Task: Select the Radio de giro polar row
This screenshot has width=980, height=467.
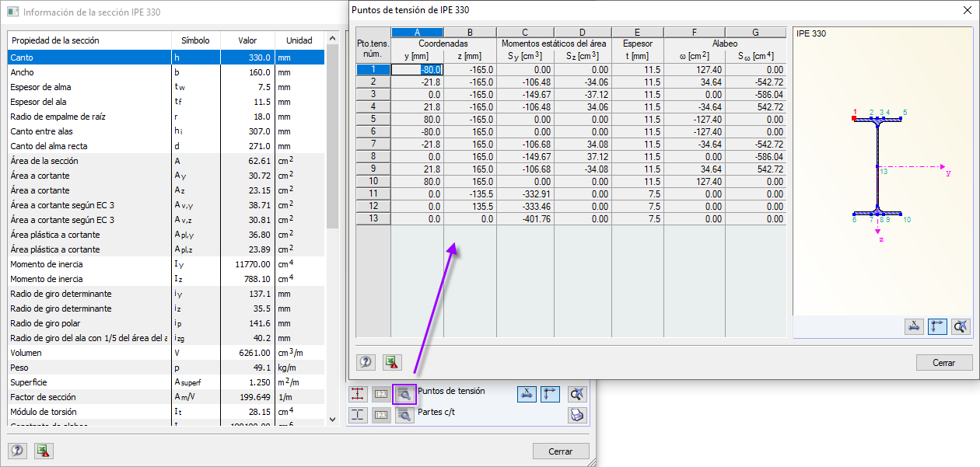Action: [166, 323]
